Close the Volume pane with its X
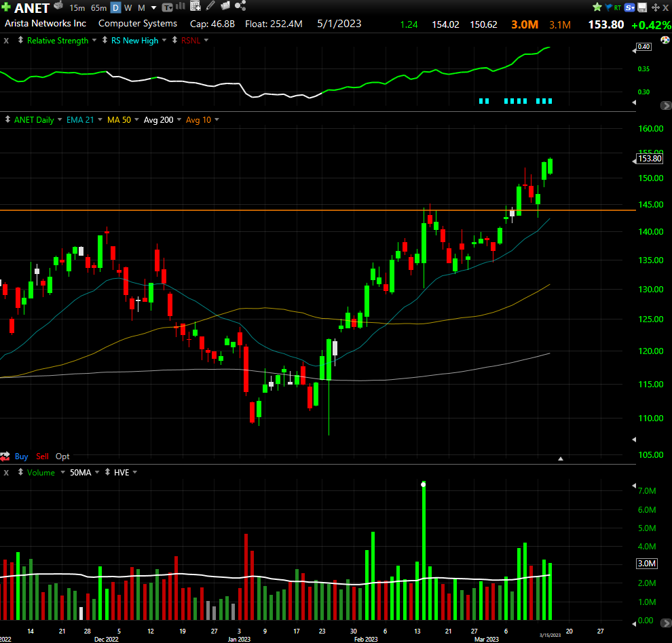Viewport: 672px width, 643px height. point(6,473)
